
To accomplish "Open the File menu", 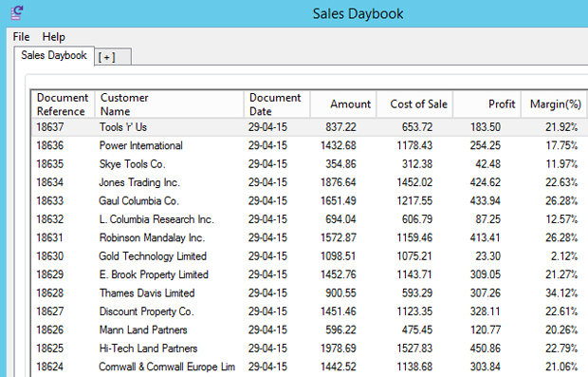I will click(21, 37).
